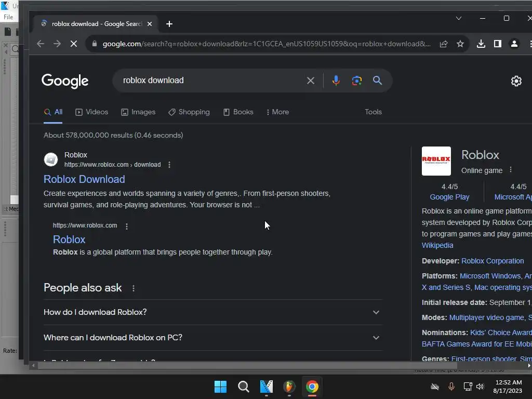The width and height of the screenshot is (532, 399).
Task: Open a new tab with plus
Action: [x=169, y=24]
